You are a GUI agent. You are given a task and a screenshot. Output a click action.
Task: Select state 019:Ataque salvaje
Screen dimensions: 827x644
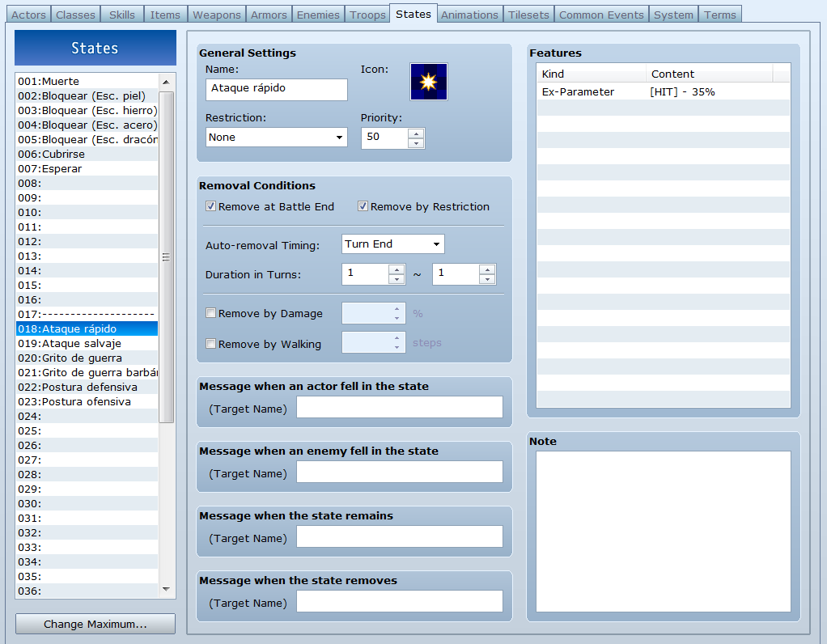click(87, 343)
